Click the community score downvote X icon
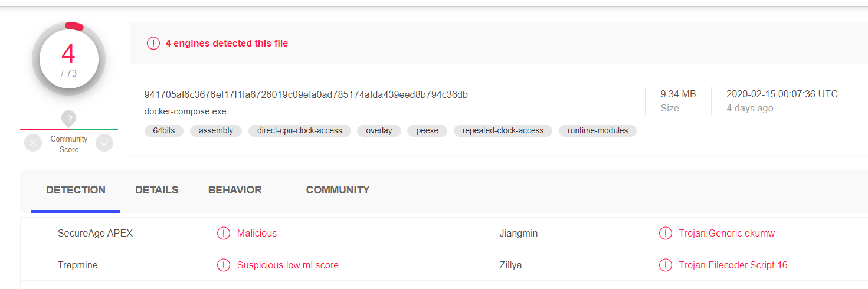The width and height of the screenshot is (868, 289). click(33, 143)
